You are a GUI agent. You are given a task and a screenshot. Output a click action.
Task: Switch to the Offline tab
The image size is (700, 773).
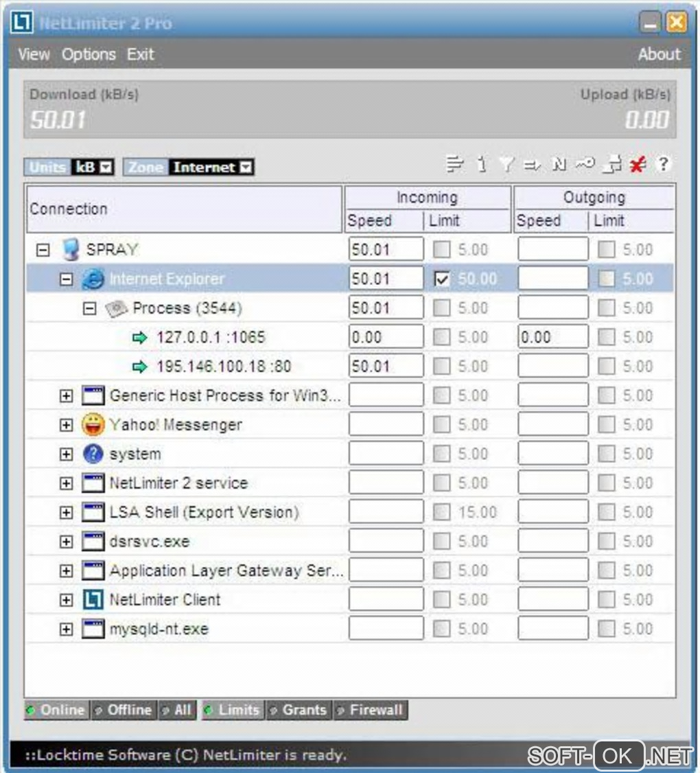[124, 710]
